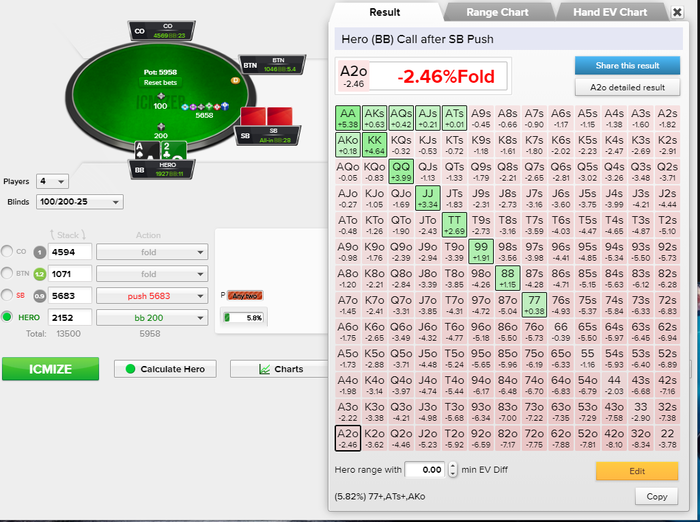Screen dimensions: 700x522
Task: Select the A2s cell in hand grid
Action: click(x=667, y=118)
